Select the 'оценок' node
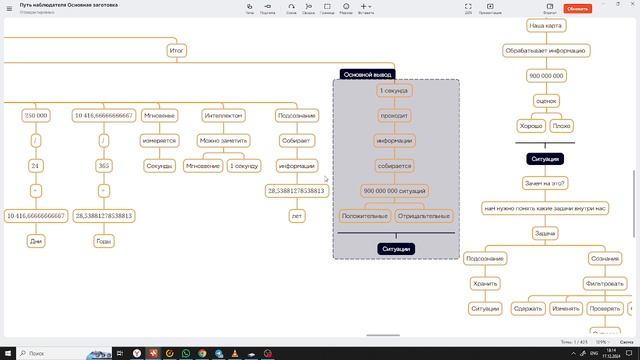This screenshot has width=640, height=360. tap(546, 101)
